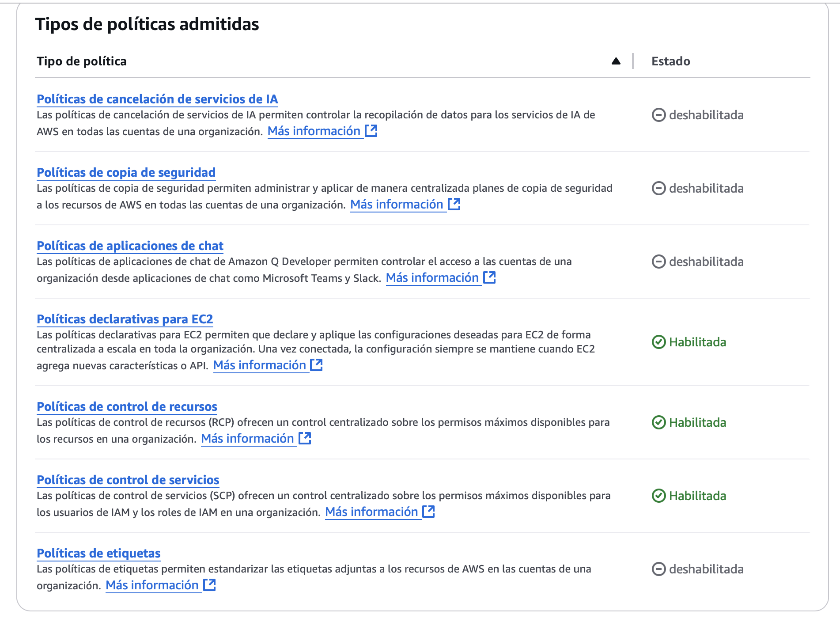
Task: Sort by Tipo de política ascending arrow
Action: pyautogui.click(x=616, y=61)
